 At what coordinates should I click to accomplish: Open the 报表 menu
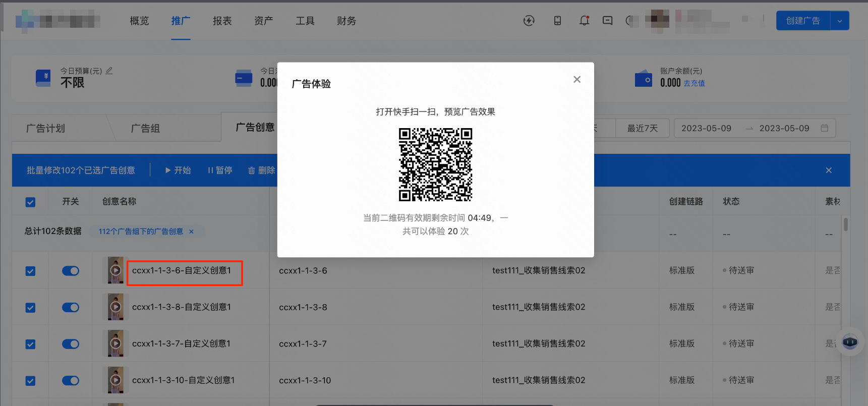coord(222,21)
